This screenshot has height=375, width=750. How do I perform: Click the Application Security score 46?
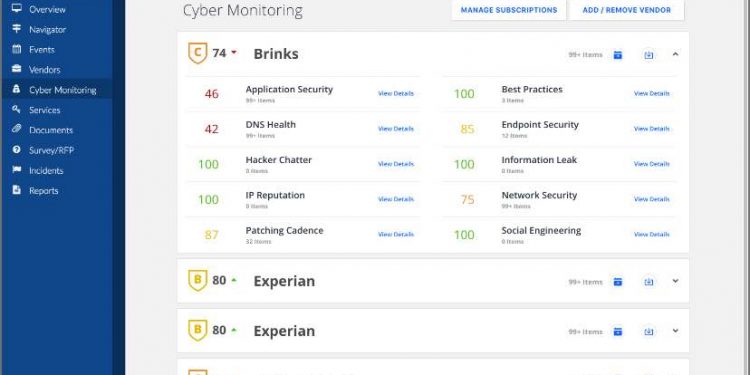211,94
